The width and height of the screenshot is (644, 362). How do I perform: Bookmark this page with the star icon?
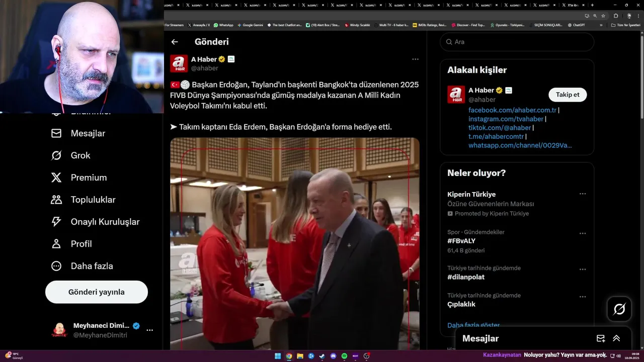pyautogui.click(x=603, y=16)
